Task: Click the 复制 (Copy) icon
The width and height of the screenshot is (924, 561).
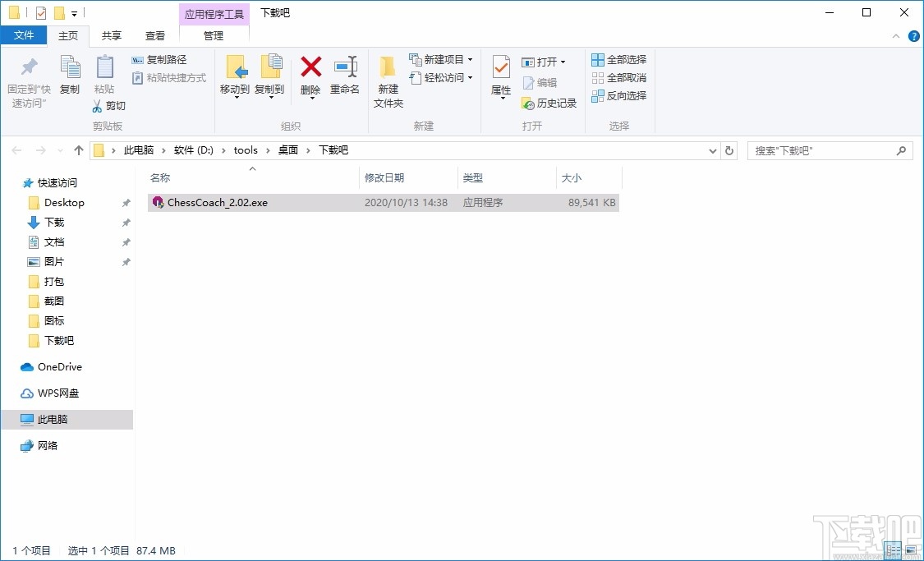Action: click(x=70, y=70)
